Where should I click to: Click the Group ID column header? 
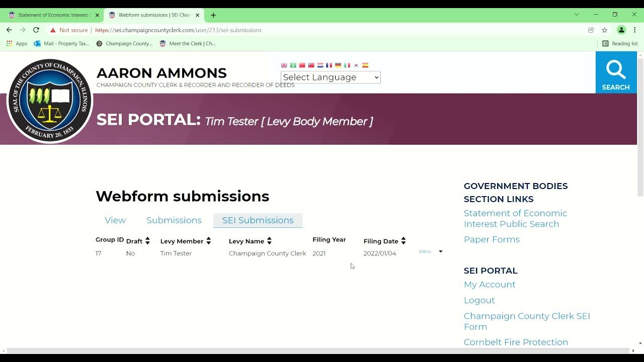[x=110, y=240]
